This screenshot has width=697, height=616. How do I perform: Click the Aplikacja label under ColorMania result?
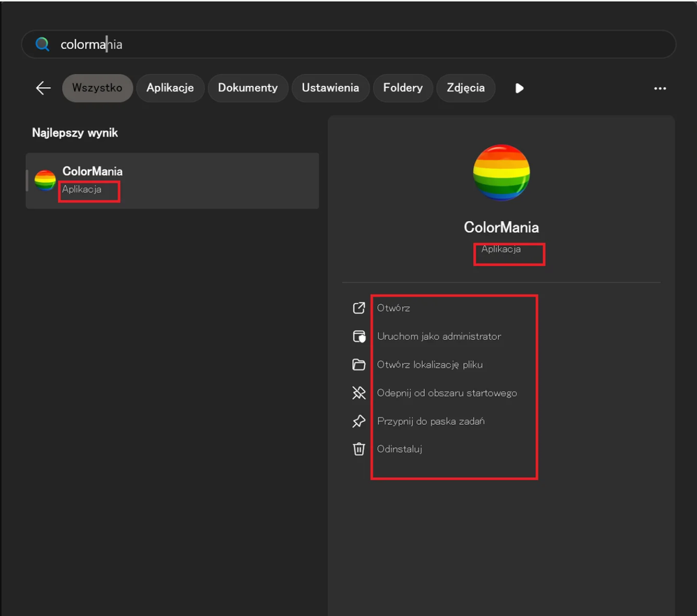pos(82,189)
